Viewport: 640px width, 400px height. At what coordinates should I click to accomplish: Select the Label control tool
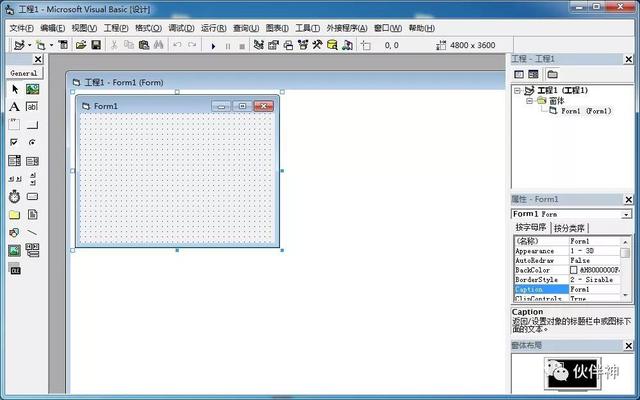14,107
